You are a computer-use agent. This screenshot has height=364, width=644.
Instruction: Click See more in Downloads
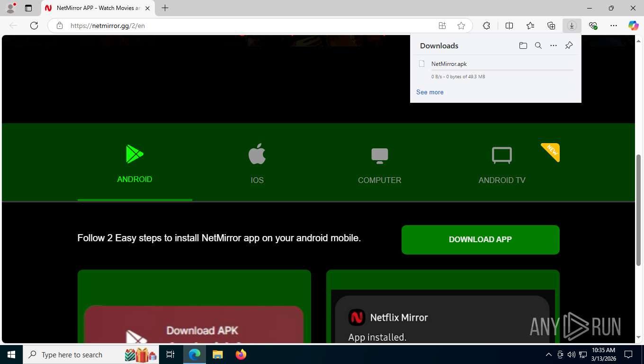click(430, 92)
